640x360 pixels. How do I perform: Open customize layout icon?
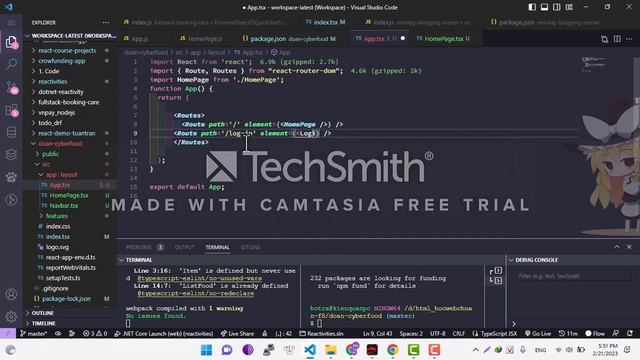569,7
